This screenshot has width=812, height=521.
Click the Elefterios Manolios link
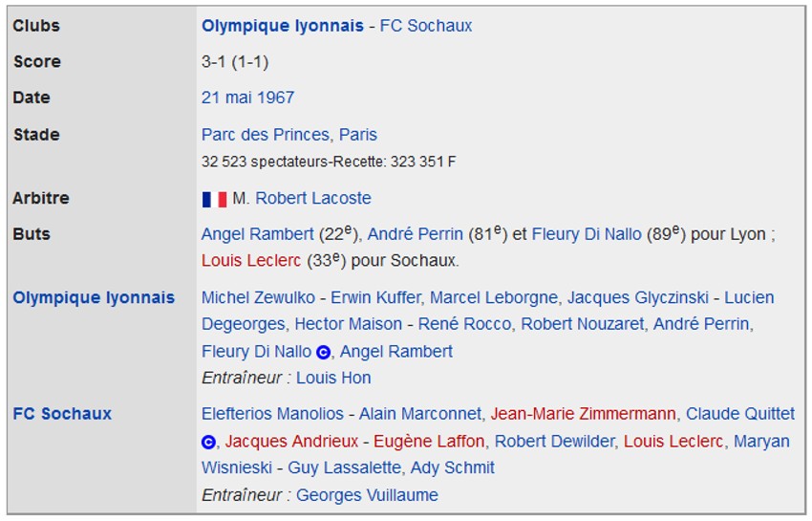(272, 414)
